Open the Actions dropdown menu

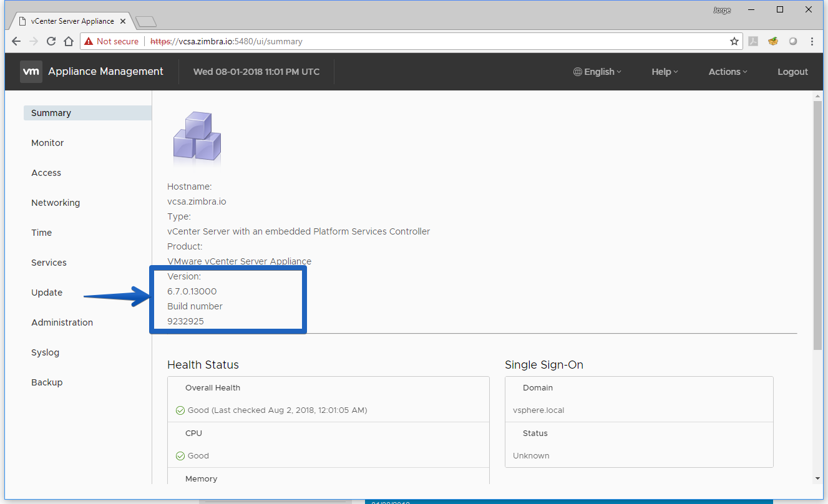pyautogui.click(x=728, y=72)
